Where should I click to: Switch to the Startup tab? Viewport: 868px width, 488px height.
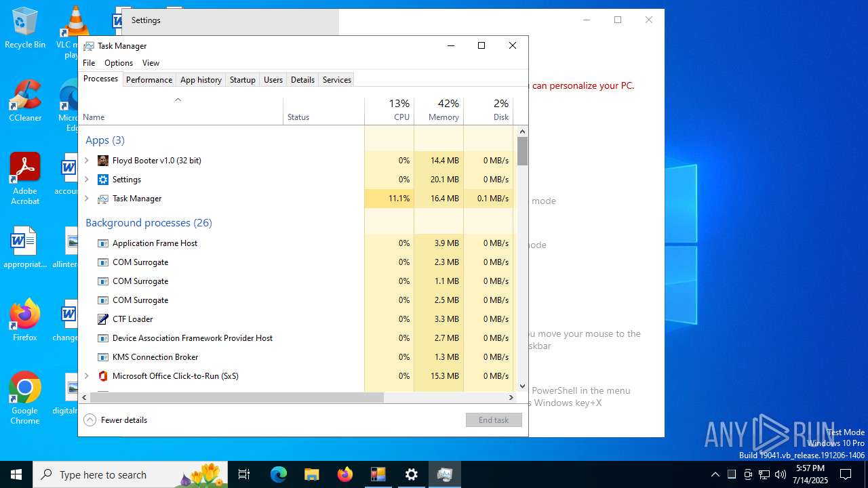pos(242,80)
